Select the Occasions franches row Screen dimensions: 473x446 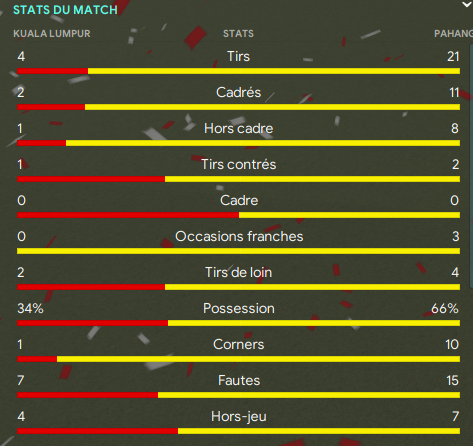coord(239,241)
